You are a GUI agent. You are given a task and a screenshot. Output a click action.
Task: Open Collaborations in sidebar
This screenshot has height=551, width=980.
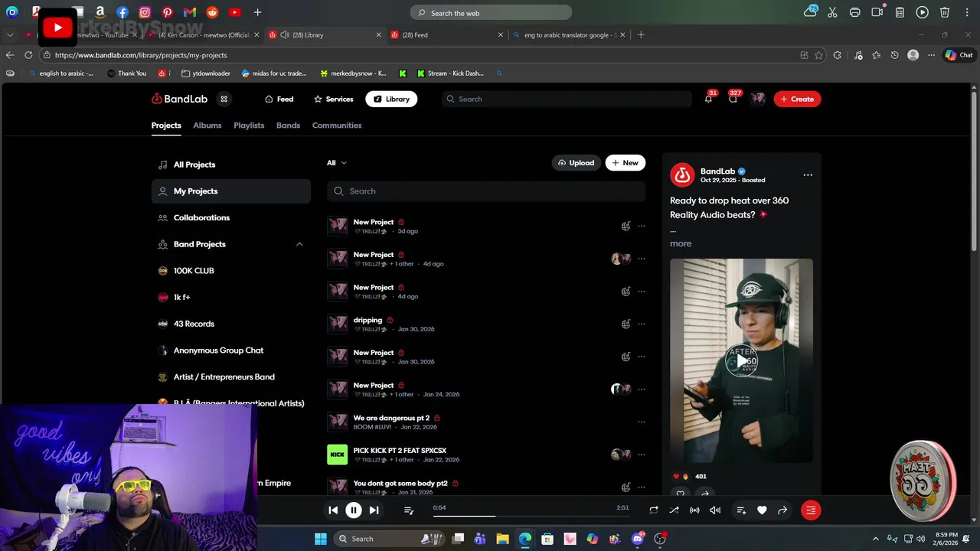coord(231,217)
